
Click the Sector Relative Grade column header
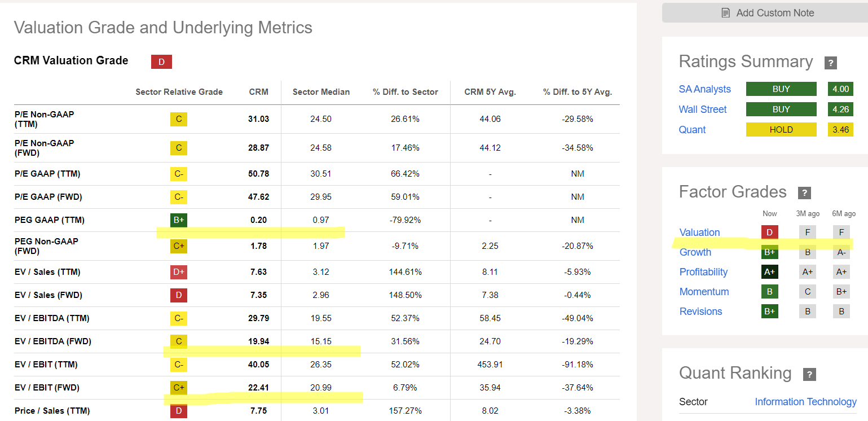point(179,92)
